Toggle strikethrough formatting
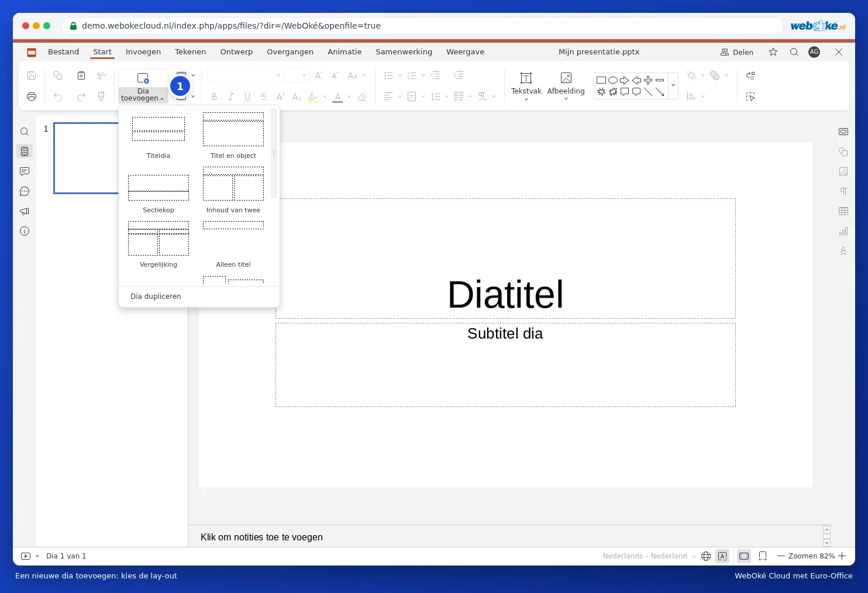 click(264, 96)
